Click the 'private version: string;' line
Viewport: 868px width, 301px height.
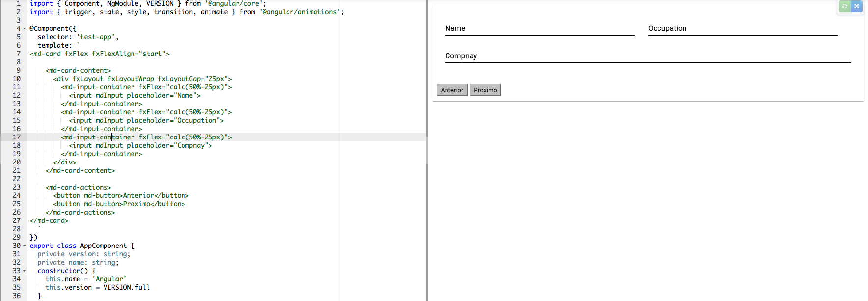point(84,254)
